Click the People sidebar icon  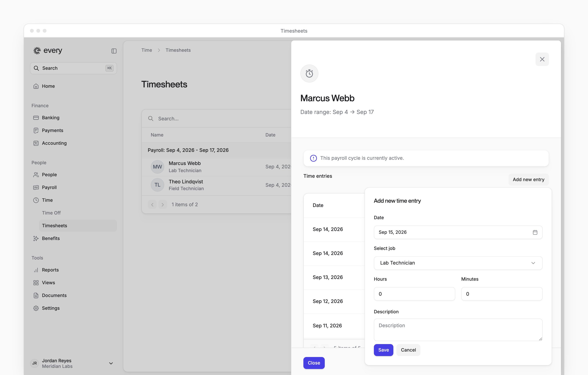click(36, 175)
